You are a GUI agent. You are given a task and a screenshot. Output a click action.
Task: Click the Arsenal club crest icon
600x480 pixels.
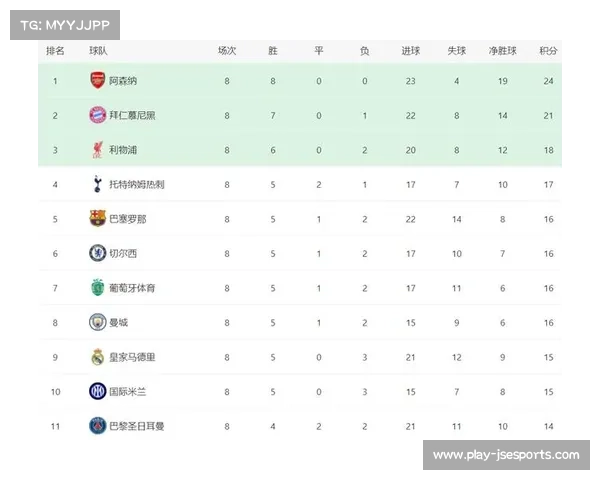97,81
